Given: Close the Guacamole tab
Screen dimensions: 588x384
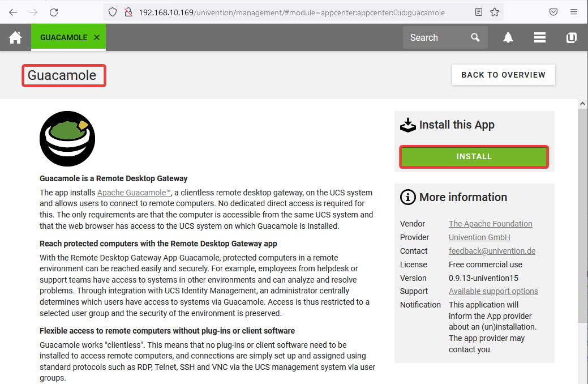Looking at the screenshot, I should click(97, 37).
